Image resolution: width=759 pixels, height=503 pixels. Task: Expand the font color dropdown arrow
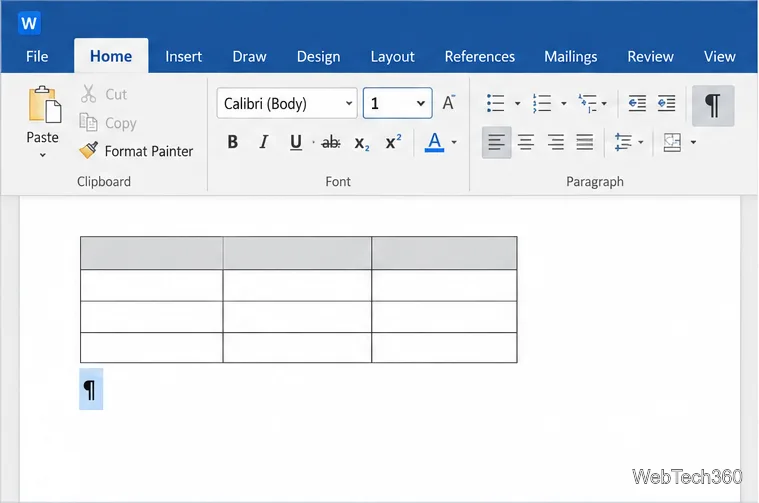pyautogui.click(x=454, y=142)
